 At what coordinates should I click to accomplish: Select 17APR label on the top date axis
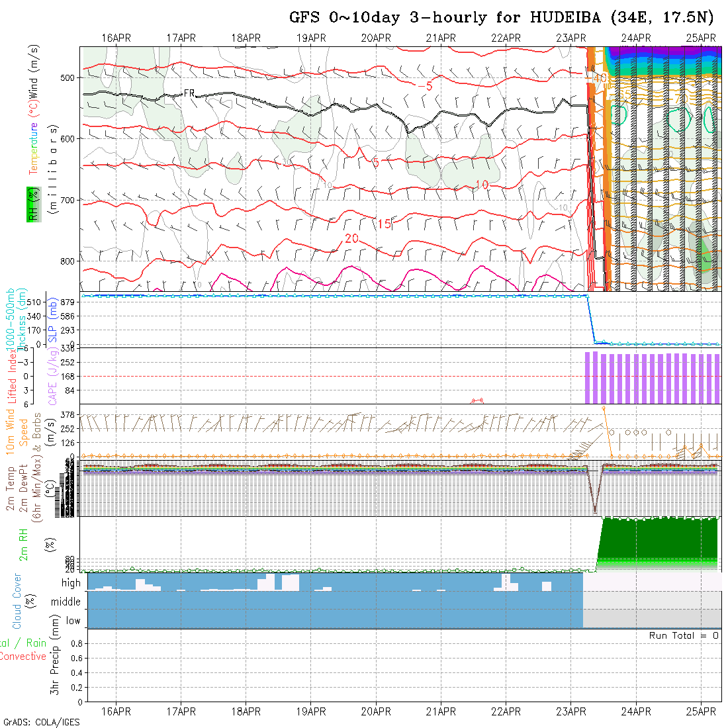click(x=181, y=38)
